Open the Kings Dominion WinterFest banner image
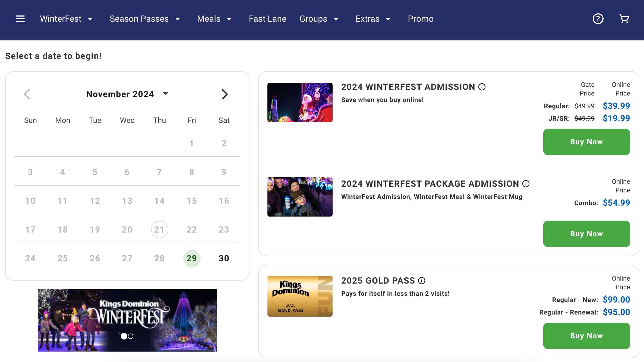 127,320
